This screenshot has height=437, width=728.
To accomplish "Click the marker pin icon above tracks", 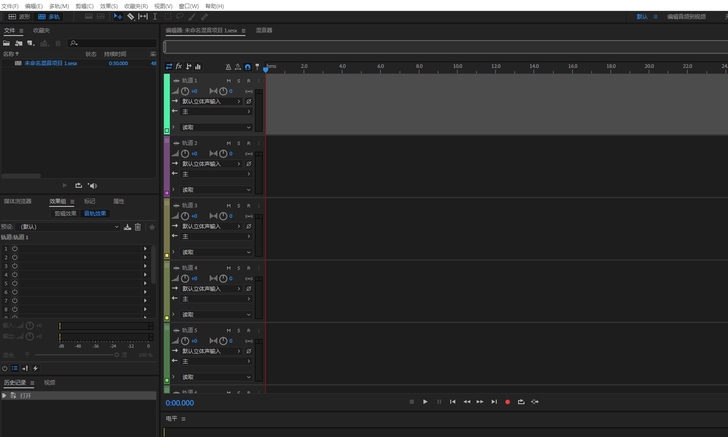I will [x=257, y=67].
